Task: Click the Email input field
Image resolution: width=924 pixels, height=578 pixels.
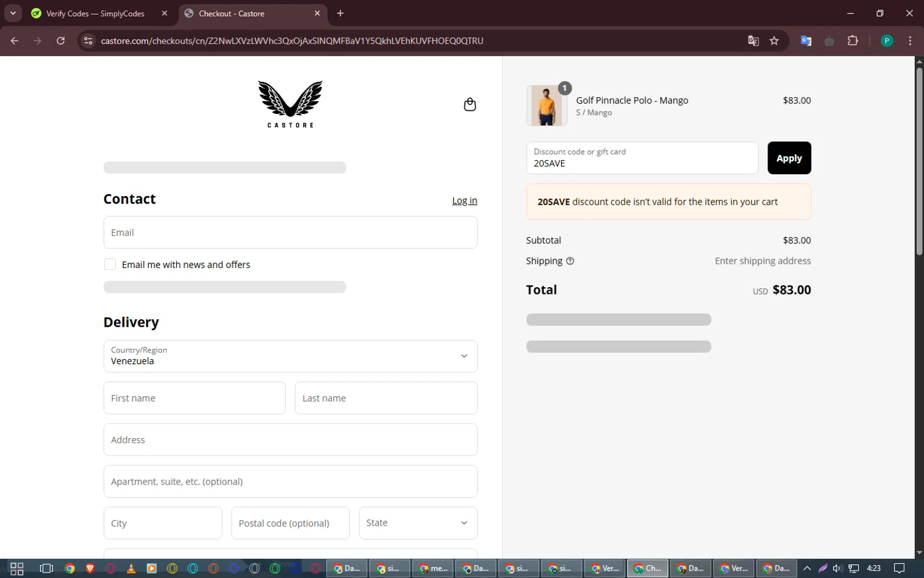Action: coord(290,232)
